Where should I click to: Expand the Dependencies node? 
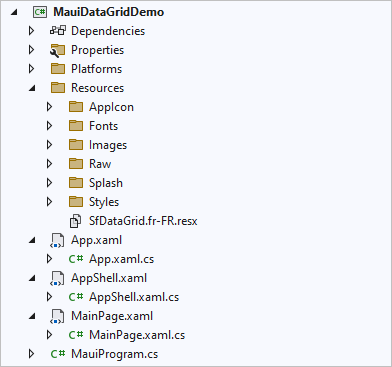click(x=32, y=31)
